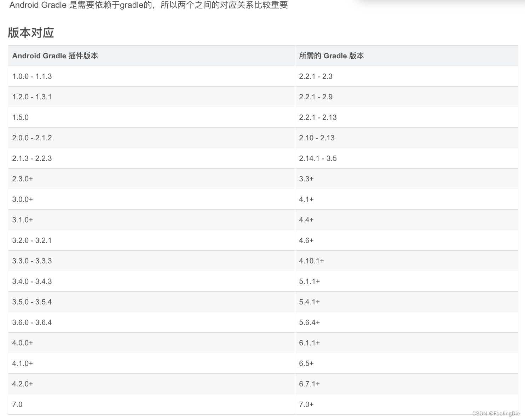Viewport: 525px width, 420px height.
Task: Click the cell labeled 2.3.0+
Action: [22, 179]
